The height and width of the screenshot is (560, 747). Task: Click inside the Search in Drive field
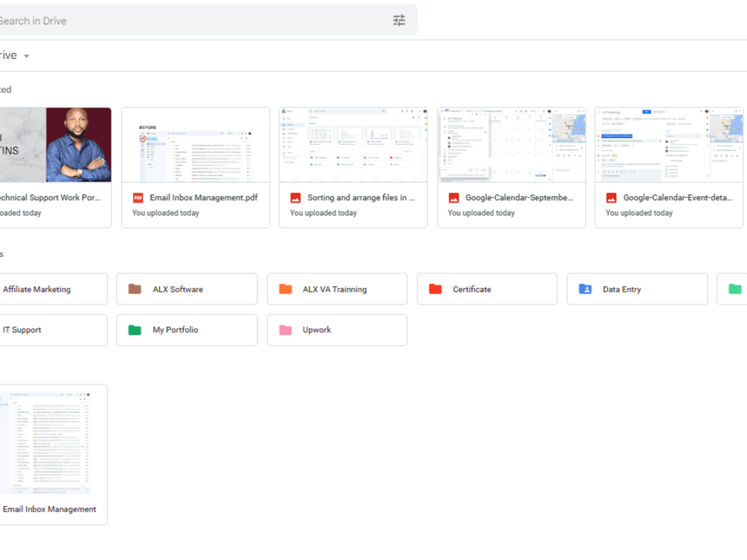tap(149, 20)
